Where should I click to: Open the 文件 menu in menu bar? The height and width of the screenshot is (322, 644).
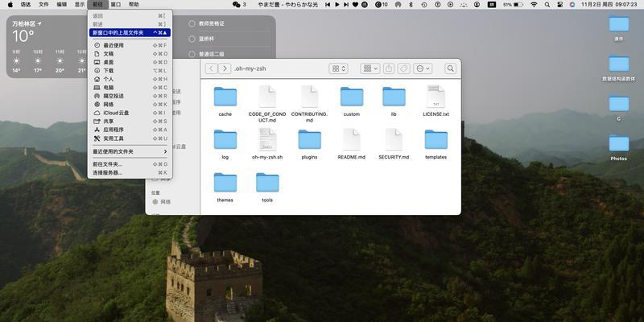pyautogui.click(x=43, y=5)
